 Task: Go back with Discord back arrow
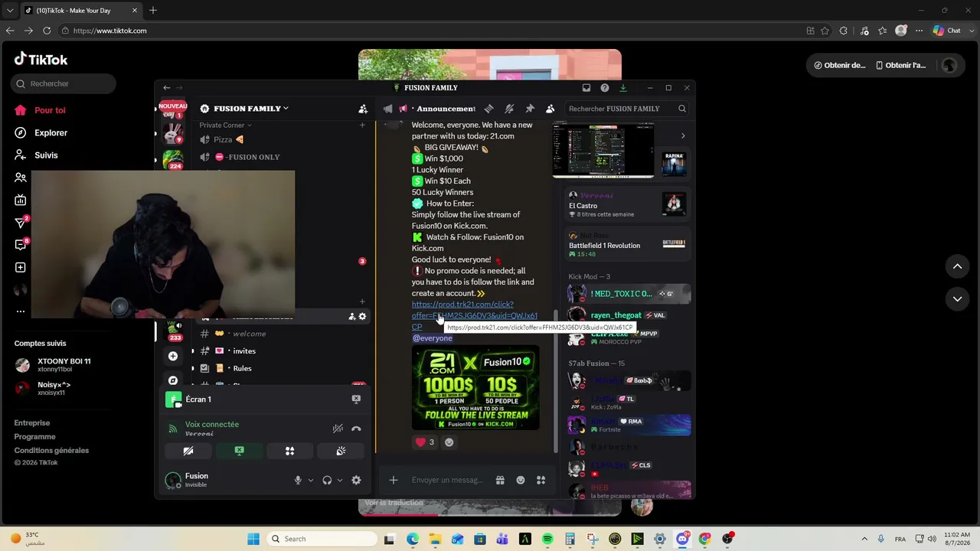166,88
